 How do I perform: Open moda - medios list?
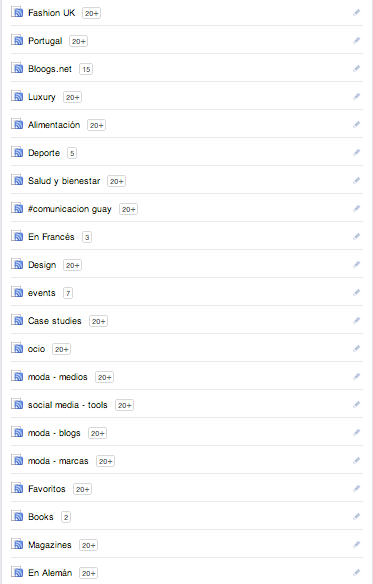pyautogui.click(x=57, y=377)
